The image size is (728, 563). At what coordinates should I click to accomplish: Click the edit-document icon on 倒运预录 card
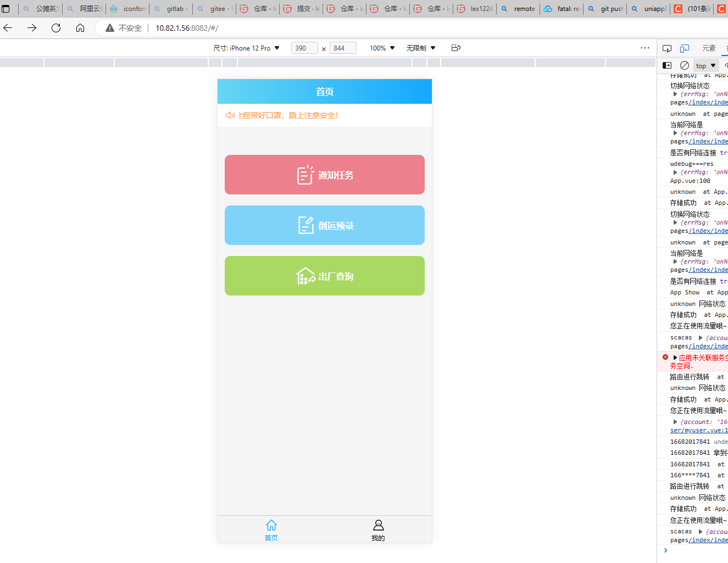[306, 225]
